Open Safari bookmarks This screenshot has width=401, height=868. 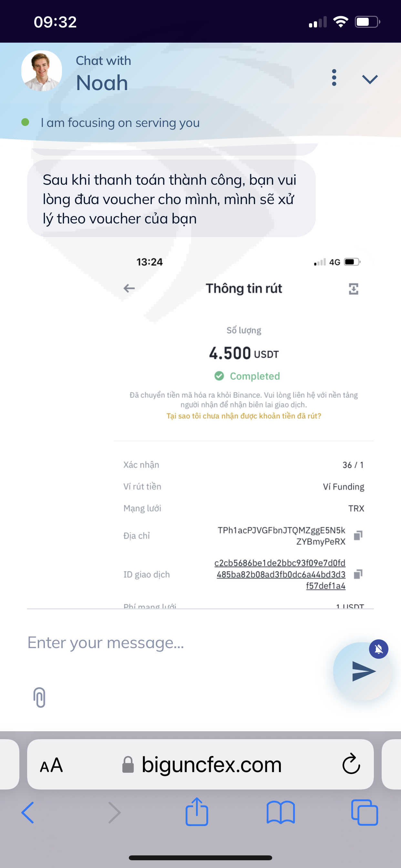(280, 813)
